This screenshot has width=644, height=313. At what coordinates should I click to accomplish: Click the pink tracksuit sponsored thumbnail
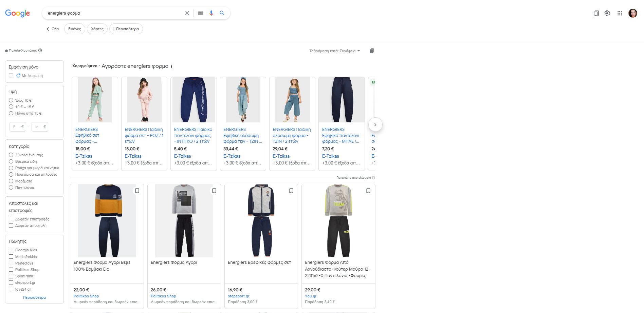[x=144, y=100]
